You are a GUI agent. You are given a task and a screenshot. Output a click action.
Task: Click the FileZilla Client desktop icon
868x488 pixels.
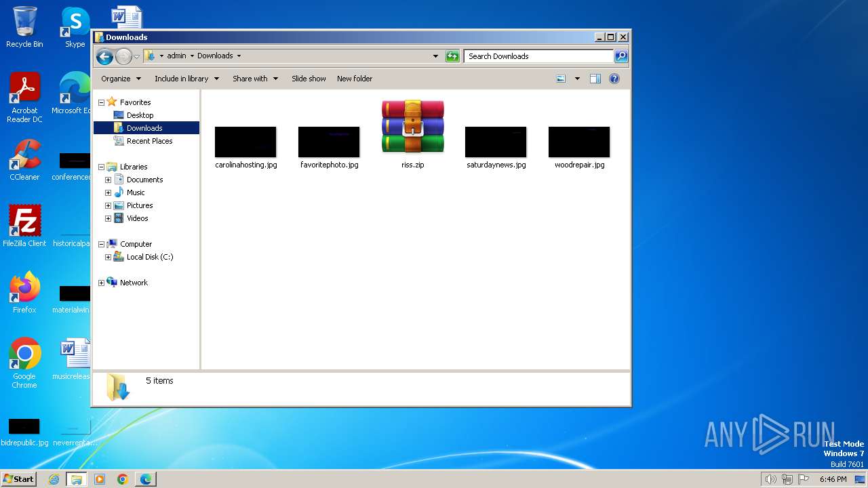[x=24, y=225]
